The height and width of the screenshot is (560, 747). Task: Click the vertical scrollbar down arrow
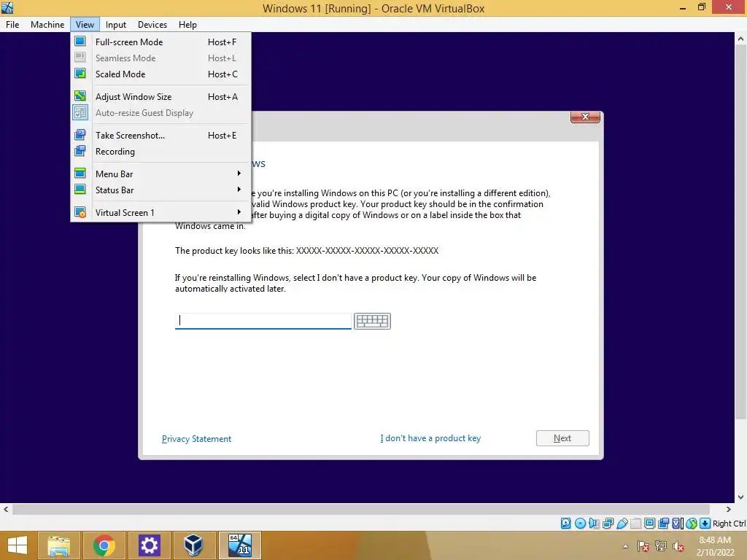[x=741, y=497]
